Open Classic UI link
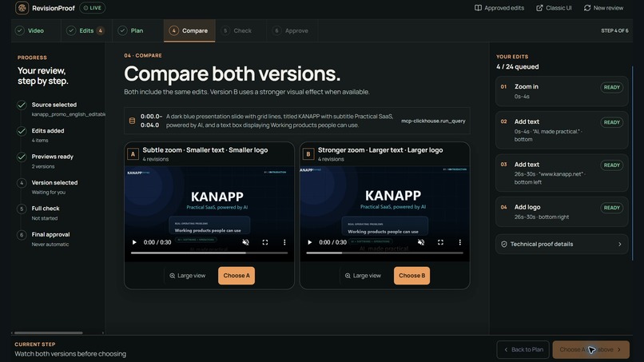The height and width of the screenshot is (362, 644). coord(554,8)
